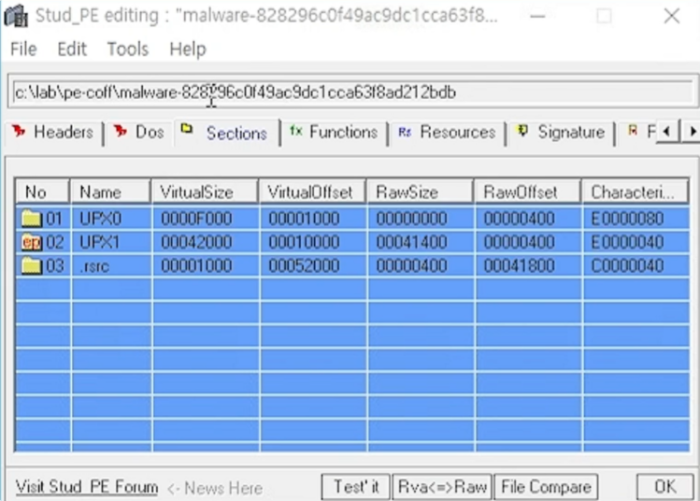This screenshot has height=501, width=700.
Task: Click the Test' it button
Action: 356,487
